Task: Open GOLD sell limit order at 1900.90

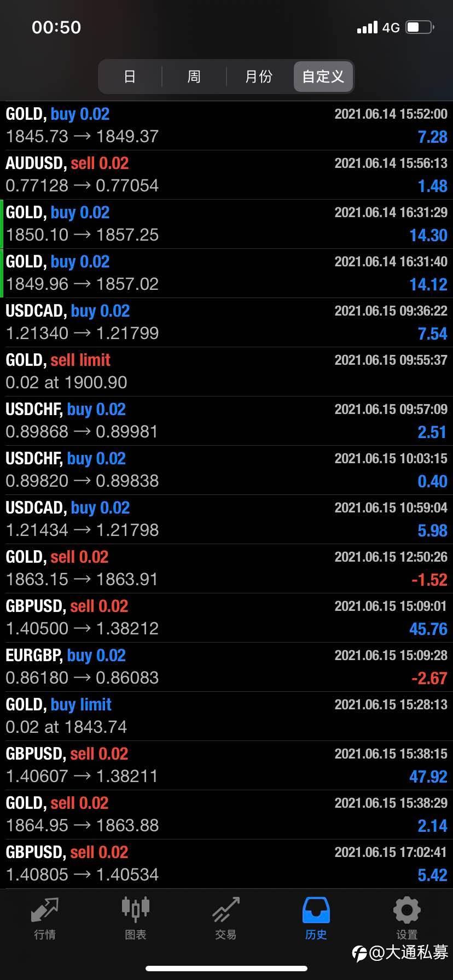Action: point(226,372)
